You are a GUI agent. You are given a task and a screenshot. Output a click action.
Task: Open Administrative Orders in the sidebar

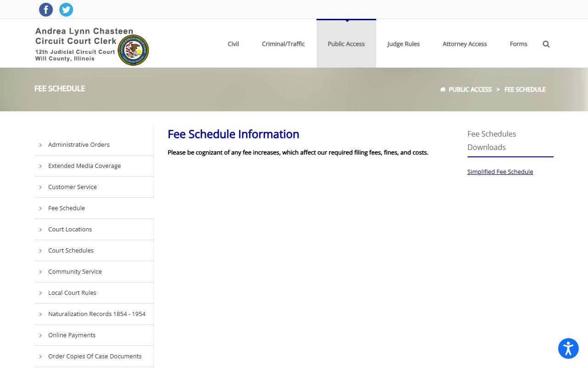point(79,144)
